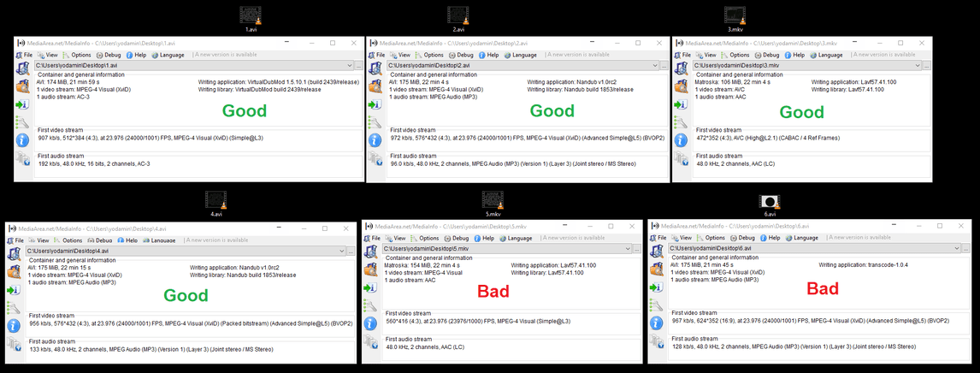Viewport: 980px width, 373px height.
Task: Click blue About info icon in 1.avi window
Action: (x=22, y=139)
